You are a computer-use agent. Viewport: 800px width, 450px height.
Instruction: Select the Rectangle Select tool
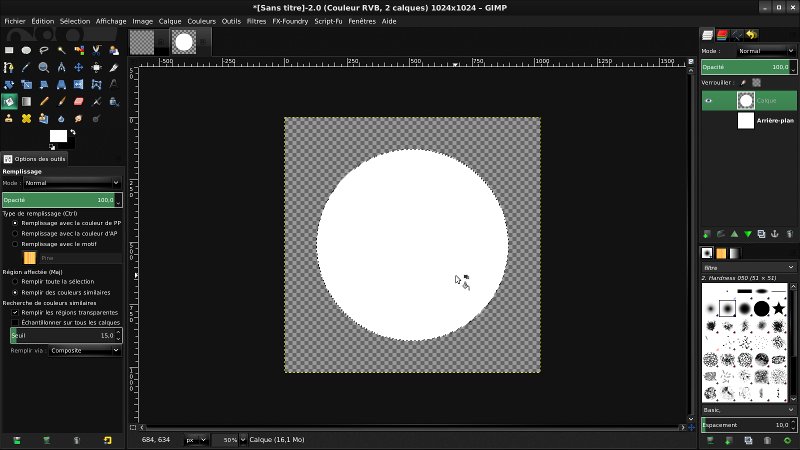pyautogui.click(x=9, y=50)
